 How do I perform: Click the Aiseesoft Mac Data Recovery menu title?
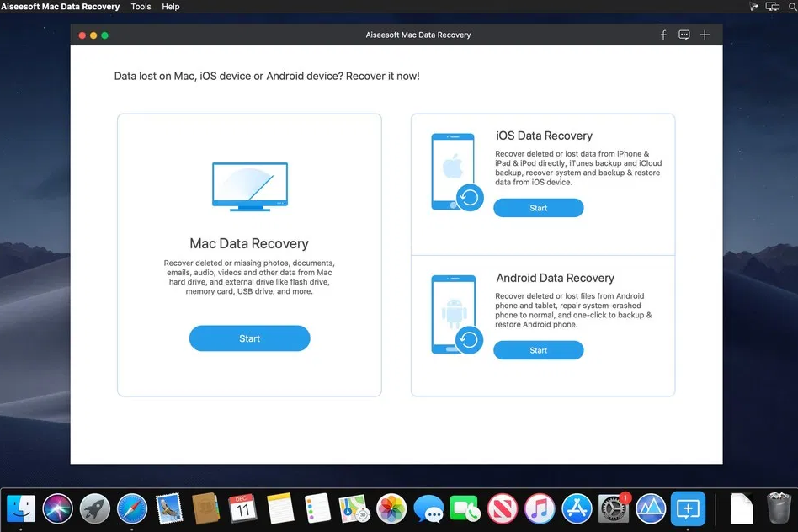coord(61,7)
